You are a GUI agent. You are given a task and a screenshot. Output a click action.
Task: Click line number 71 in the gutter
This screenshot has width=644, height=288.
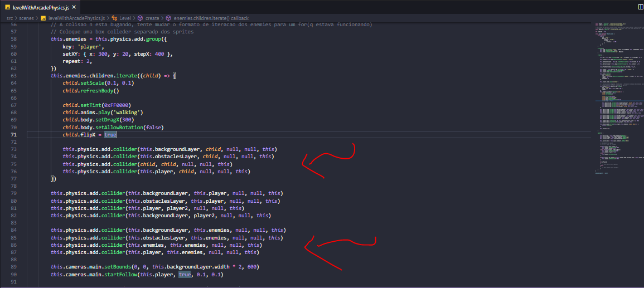point(13,135)
